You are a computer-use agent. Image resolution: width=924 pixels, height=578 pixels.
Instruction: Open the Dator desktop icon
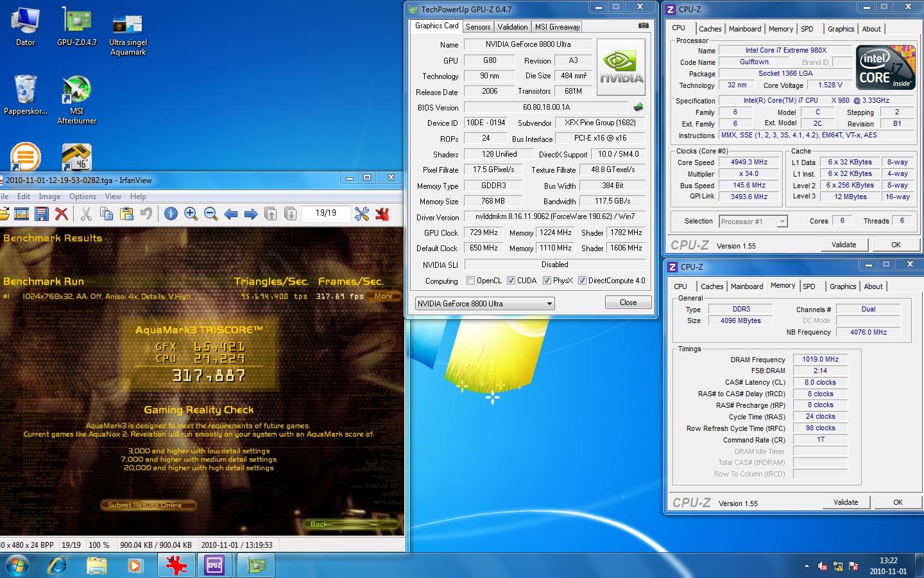pos(25,27)
